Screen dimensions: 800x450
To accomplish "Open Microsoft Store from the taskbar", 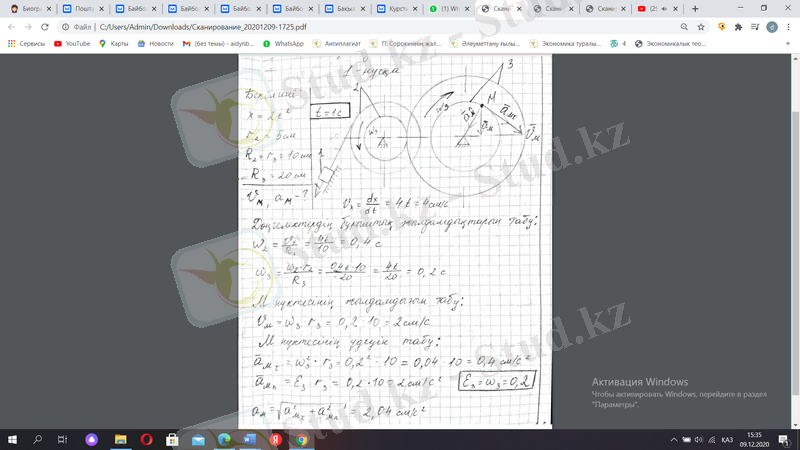I will click(172, 439).
